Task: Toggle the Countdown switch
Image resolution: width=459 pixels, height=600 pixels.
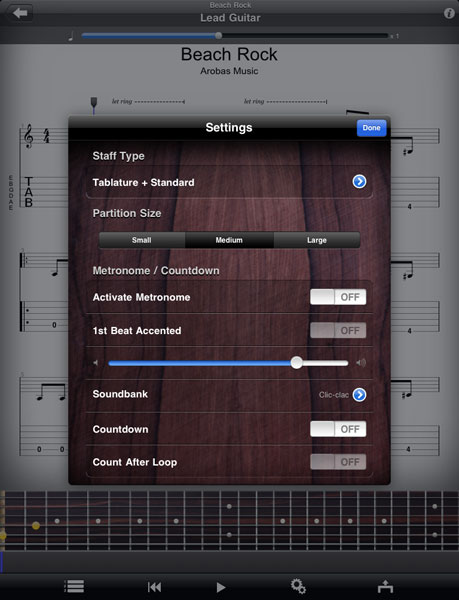Action: (338, 429)
